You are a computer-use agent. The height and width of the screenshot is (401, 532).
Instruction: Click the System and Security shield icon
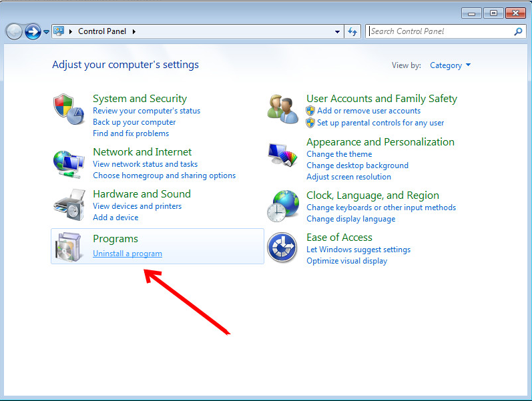pyautogui.click(x=69, y=109)
